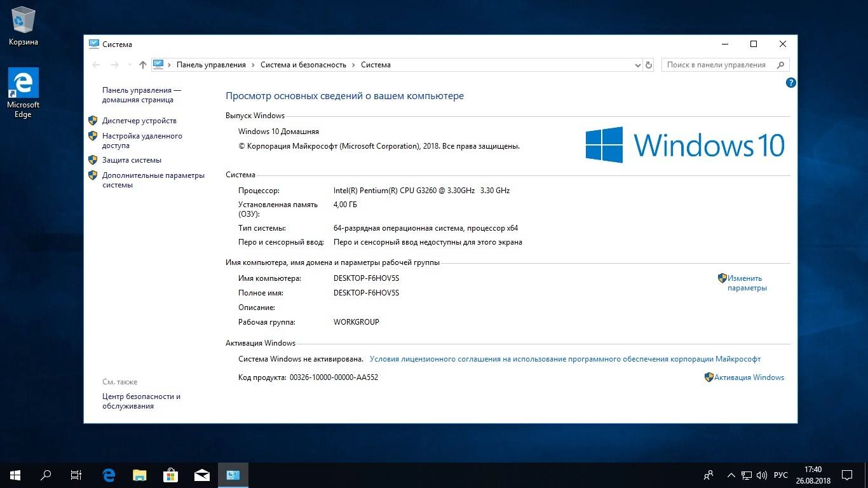Click shield icon beside Активация Windows
This screenshot has width=868, height=488.
tap(709, 377)
